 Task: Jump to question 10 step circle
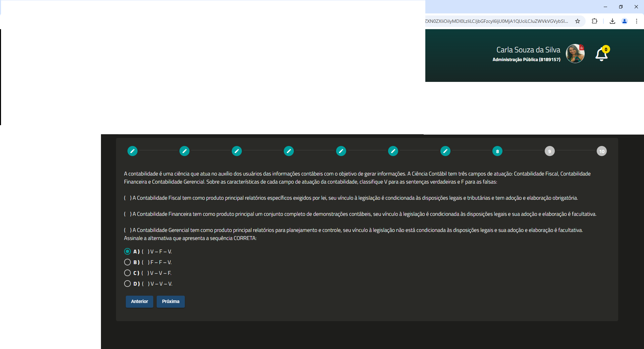(x=602, y=151)
